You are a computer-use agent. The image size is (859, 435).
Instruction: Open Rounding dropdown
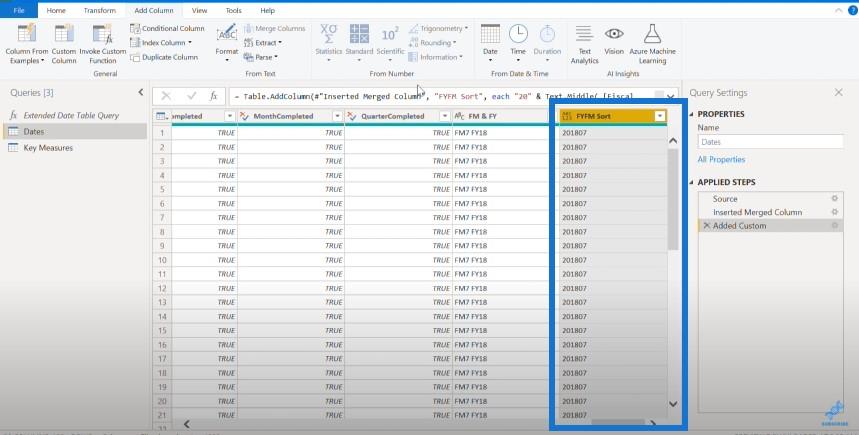(433, 43)
